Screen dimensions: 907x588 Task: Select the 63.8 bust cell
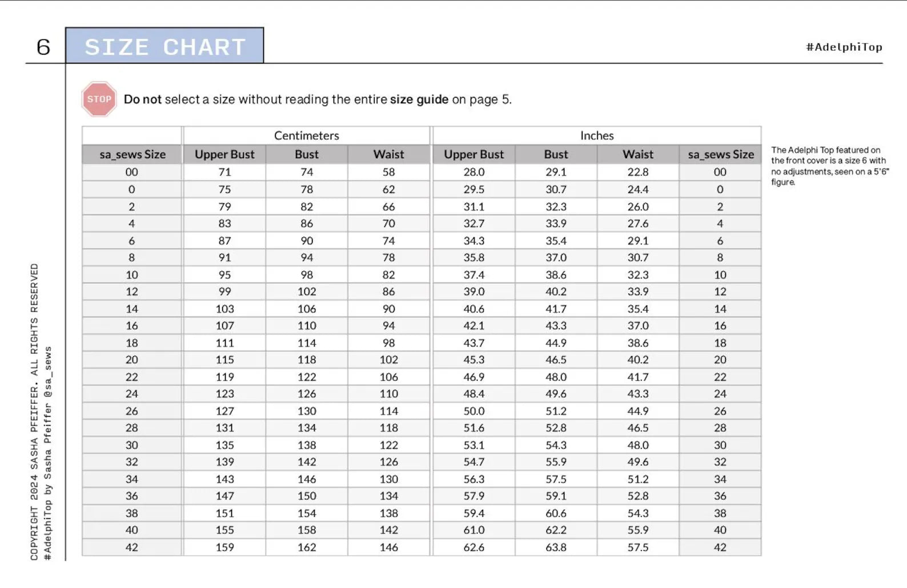click(x=556, y=547)
